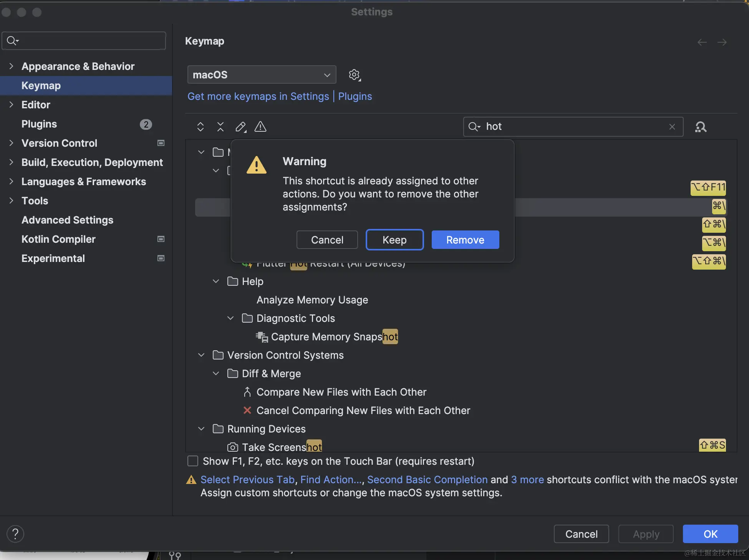749x560 pixels.
Task: Click Keep in the Warning dialog
Action: coord(394,240)
